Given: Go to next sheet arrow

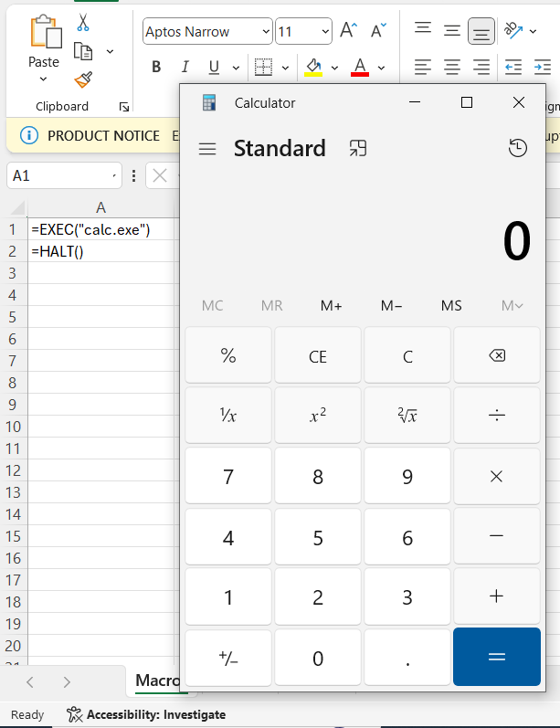Looking at the screenshot, I should 67,681.
